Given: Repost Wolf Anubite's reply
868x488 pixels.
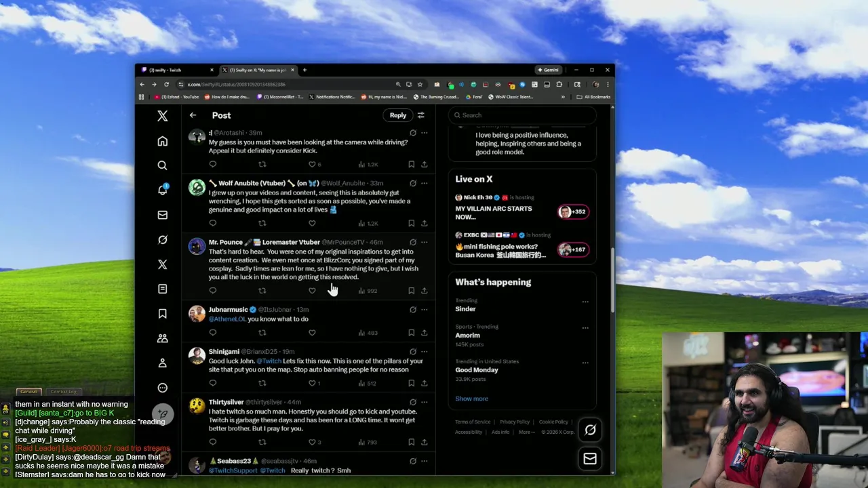Looking at the screenshot, I should (x=262, y=223).
